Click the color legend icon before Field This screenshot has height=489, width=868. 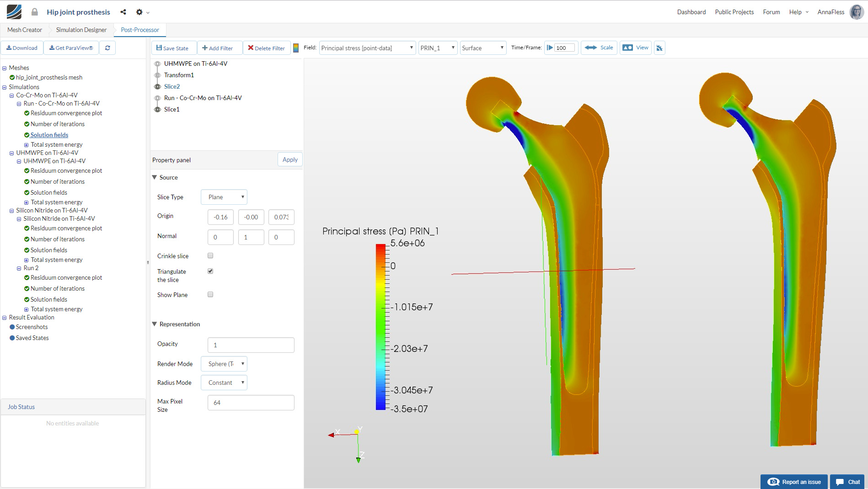pos(296,48)
